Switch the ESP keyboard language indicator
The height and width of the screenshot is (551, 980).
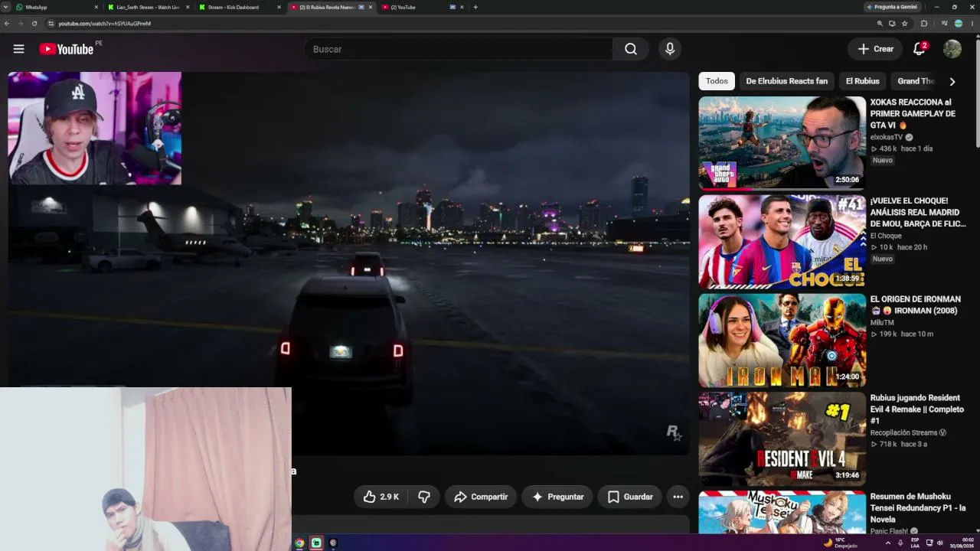(915, 543)
